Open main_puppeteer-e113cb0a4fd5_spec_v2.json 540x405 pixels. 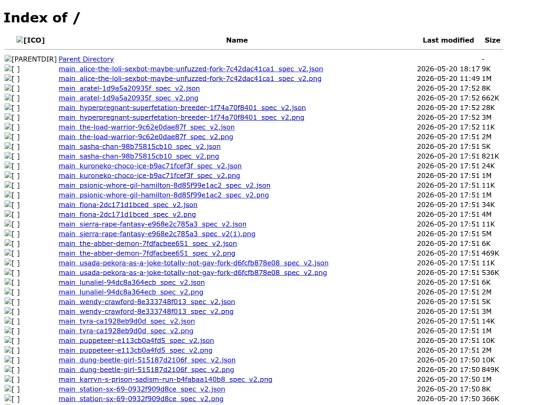[136, 341]
